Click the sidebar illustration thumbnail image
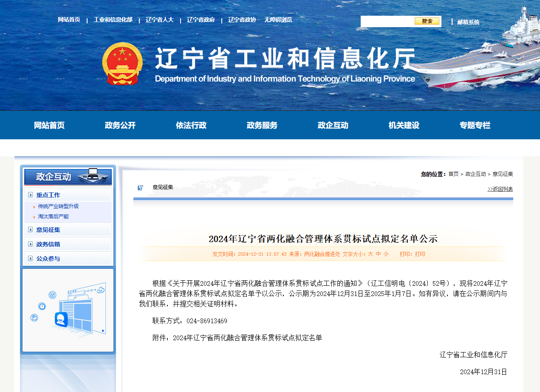Viewport: 540px width, 392px height. point(68,310)
